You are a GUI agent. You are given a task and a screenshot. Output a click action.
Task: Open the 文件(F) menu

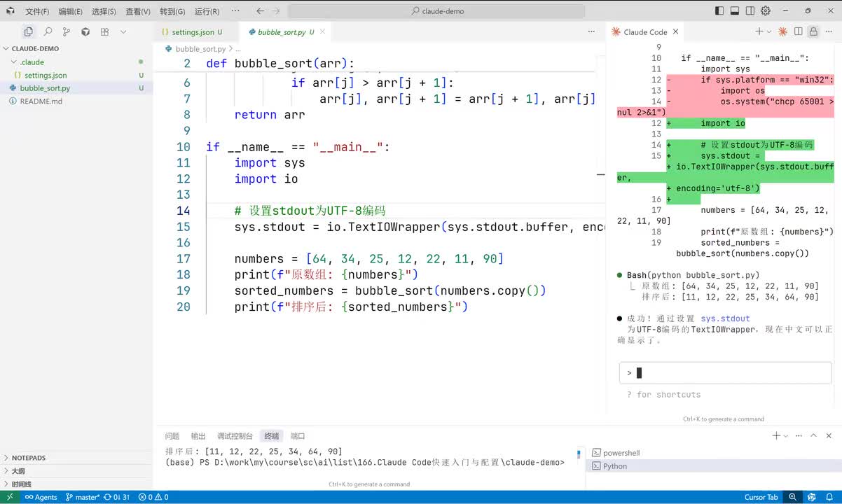[37, 11]
